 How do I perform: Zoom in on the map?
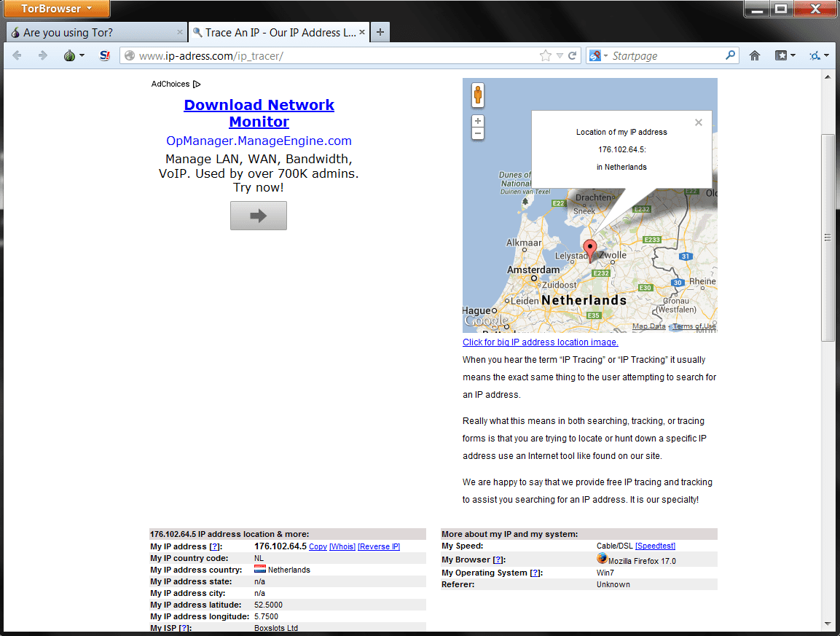click(478, 121)
